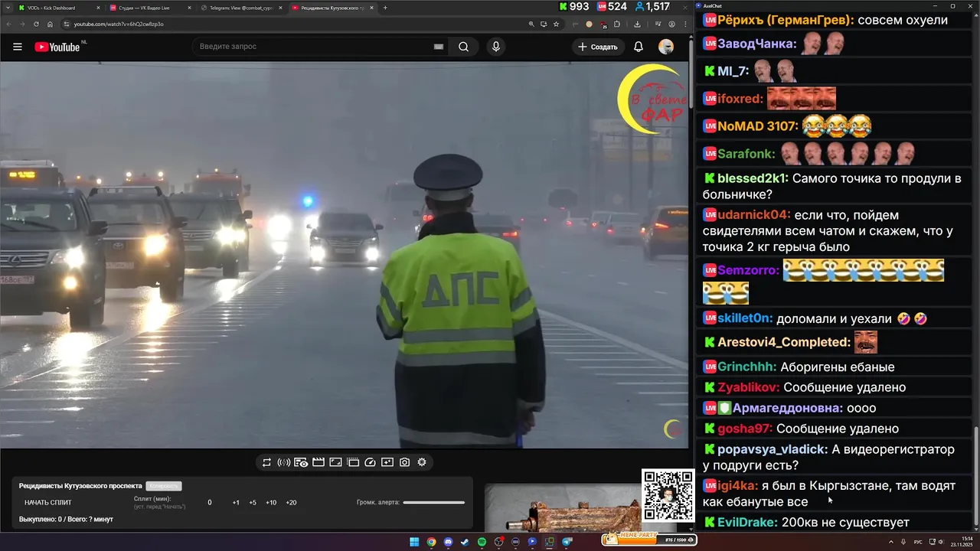Open the playback speed gauge icon
Screen dimensions: 980x551
tap(371, 462)
